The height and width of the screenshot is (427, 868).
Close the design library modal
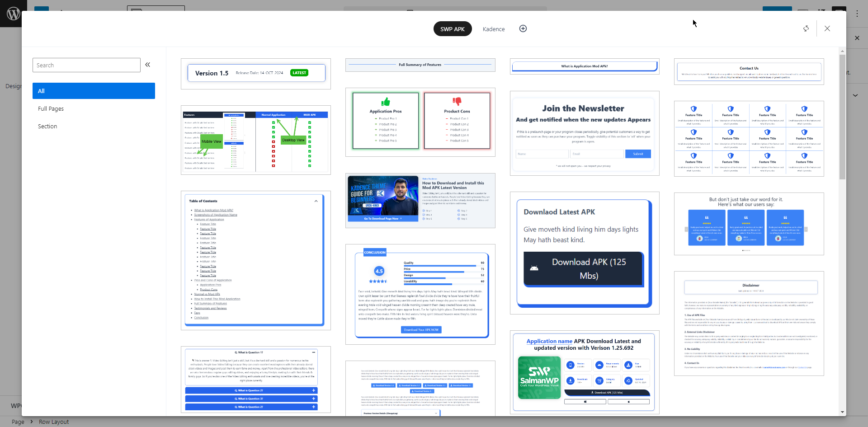tap(827, 28)
